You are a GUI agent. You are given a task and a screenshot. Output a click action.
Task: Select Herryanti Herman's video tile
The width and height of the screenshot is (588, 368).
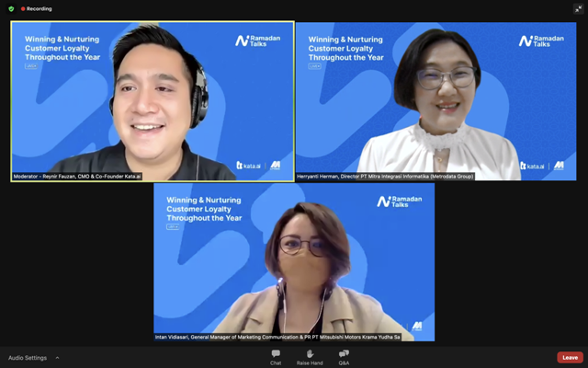435,101
